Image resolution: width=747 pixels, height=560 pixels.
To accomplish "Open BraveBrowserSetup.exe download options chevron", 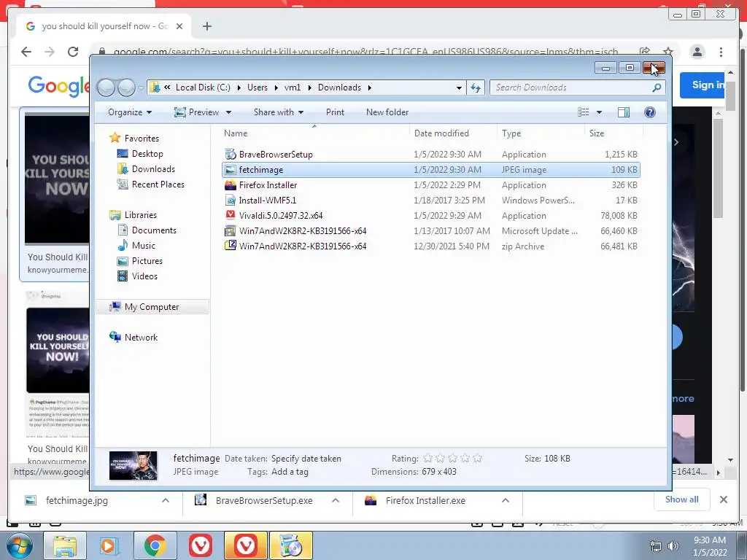I will 336,500.
